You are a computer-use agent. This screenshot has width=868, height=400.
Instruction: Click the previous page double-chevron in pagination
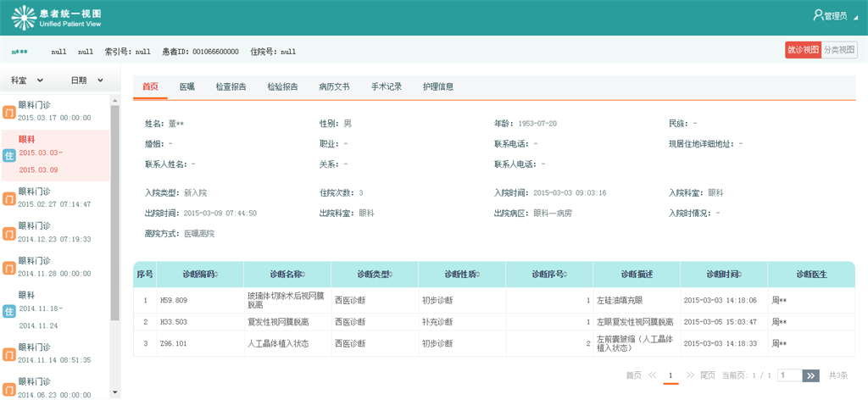[x=653, y=375]
